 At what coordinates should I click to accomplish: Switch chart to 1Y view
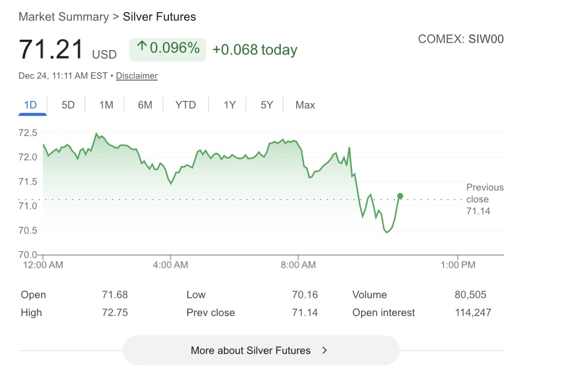click(229, 105)
